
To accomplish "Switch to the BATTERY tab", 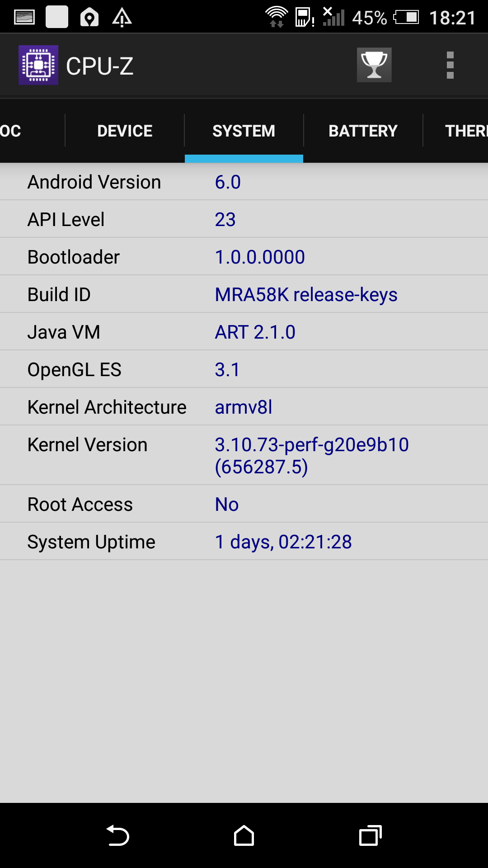I will pos(363,131).
